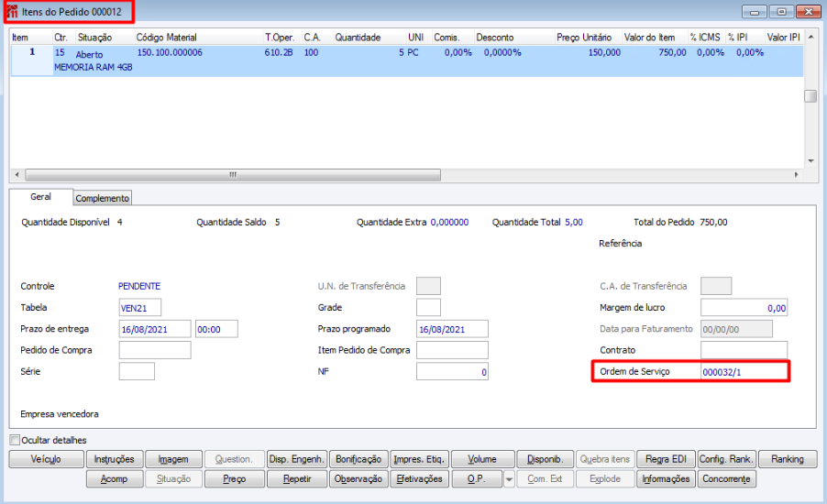Click the Item Pedido de Compra field
The height and width of the screenshot is (504, 827).
pos(452,350)
